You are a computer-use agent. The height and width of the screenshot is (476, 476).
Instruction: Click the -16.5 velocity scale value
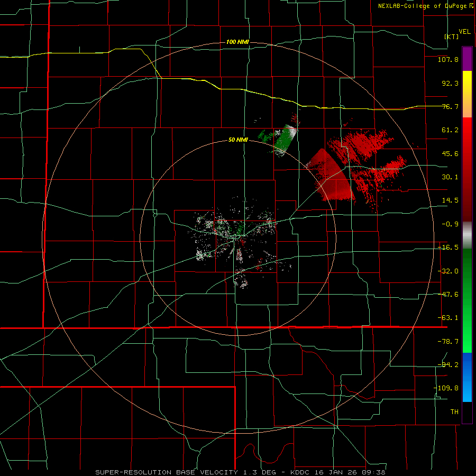[x=448, y=248]
